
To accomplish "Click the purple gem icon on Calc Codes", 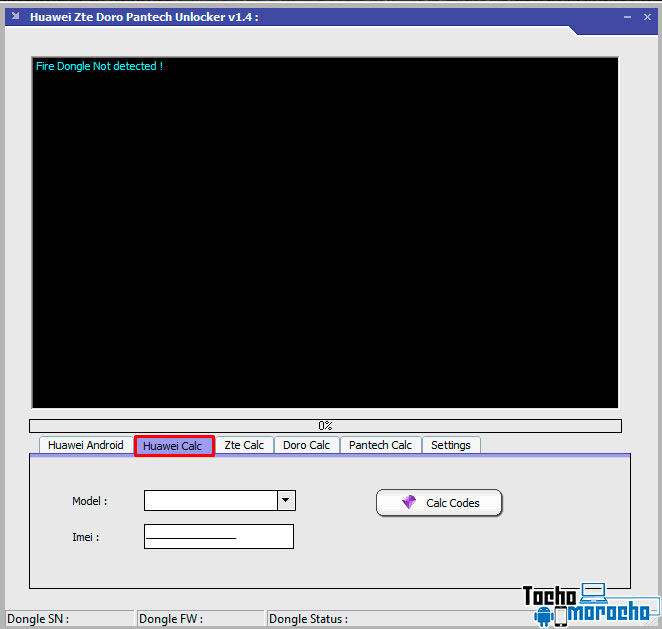I will click(408, 502).
